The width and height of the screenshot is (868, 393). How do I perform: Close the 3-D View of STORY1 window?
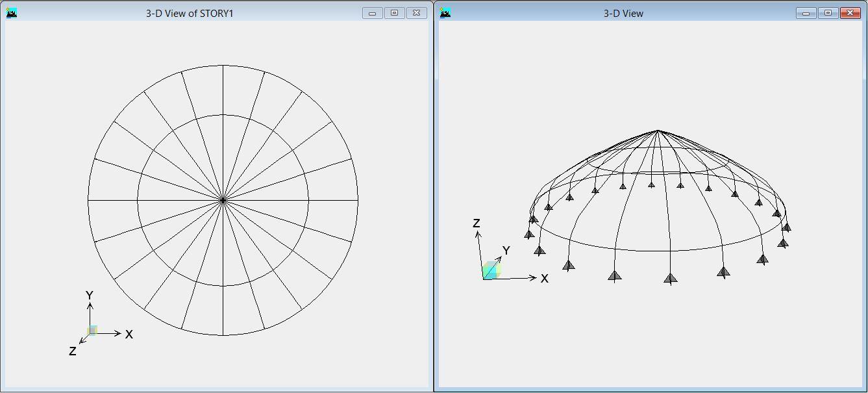[x=416, y=12]
